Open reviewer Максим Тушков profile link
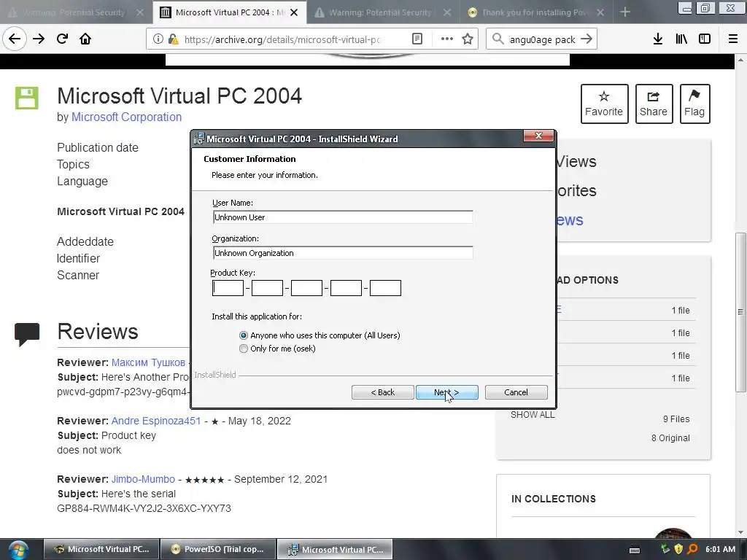Image resolution: width=747 pixels, height=560 pixels. [x=148, y=362]
